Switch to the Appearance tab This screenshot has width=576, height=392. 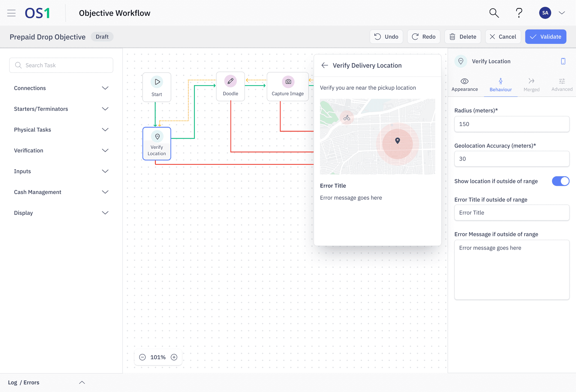click(x=465, y=85)
